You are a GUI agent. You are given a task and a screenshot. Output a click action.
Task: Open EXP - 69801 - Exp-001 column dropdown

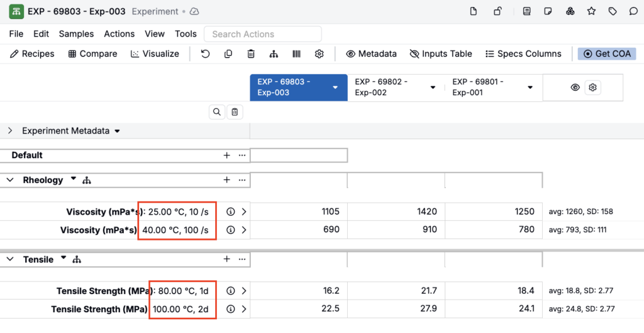[x=530, y=87]
